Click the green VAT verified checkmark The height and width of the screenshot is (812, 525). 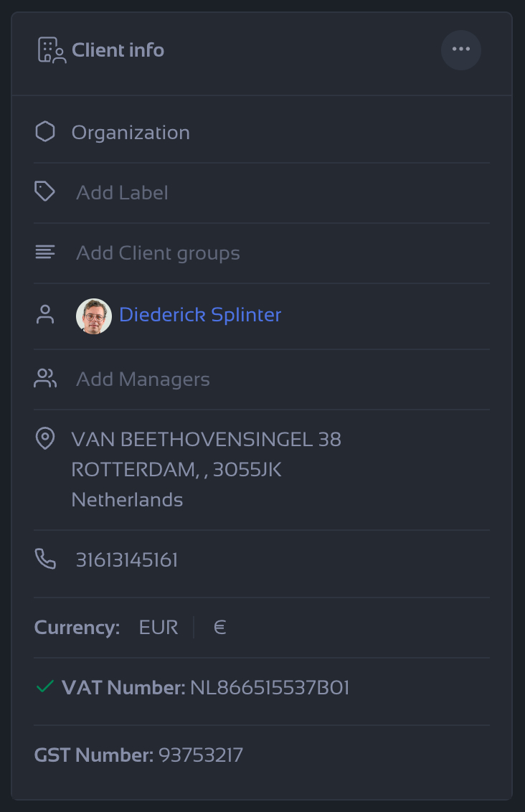coord(44,687)
